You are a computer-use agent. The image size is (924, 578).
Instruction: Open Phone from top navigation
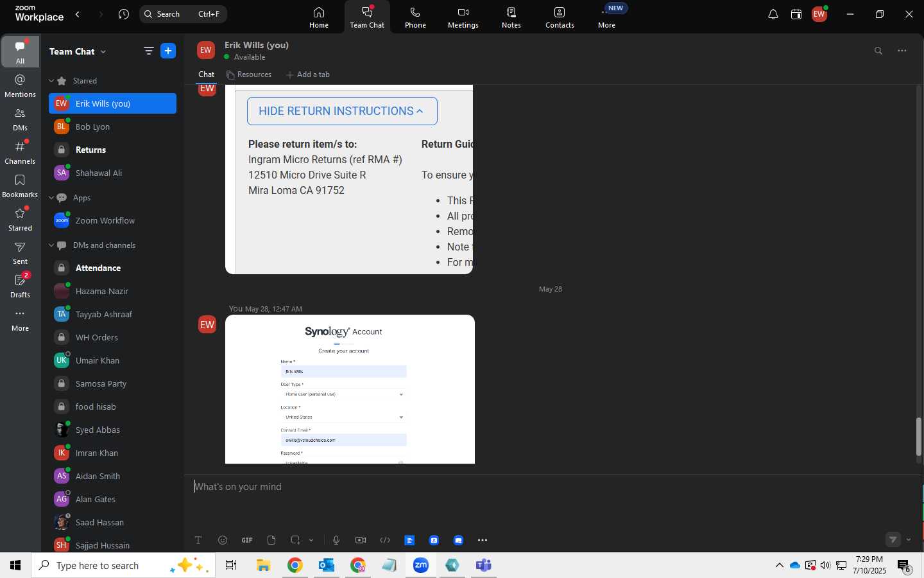coord(415,17)
